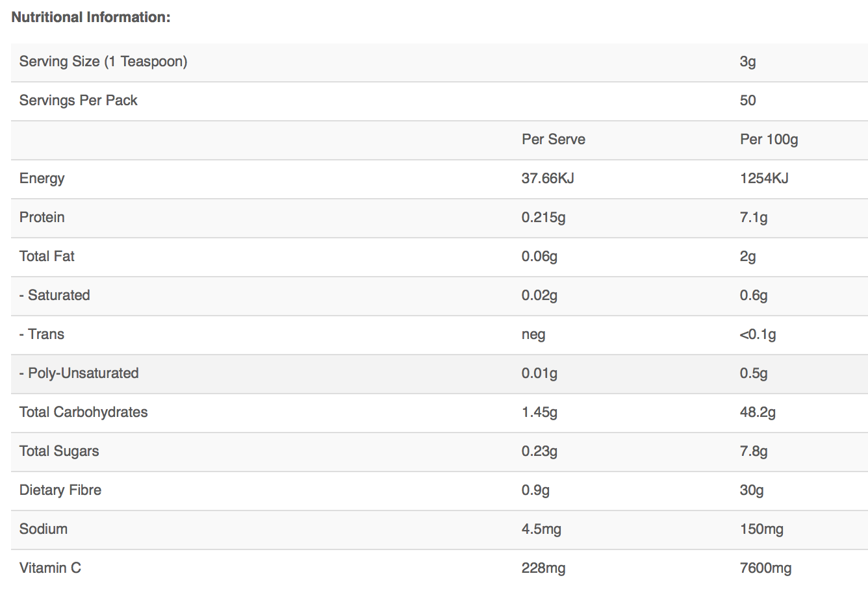Select the 'neg' Trans fat value

point(533,335)
